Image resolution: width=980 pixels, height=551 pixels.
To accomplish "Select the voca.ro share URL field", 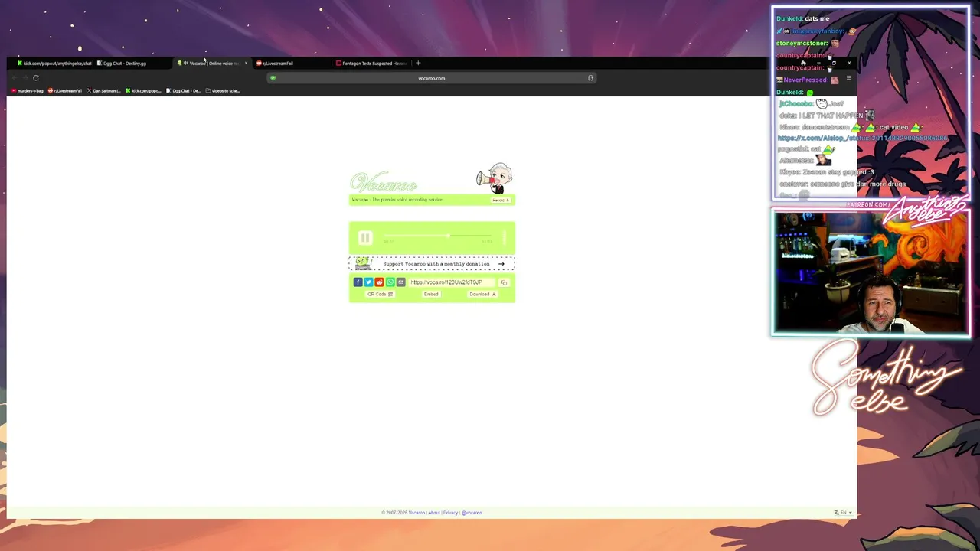I will coord(452,282).
